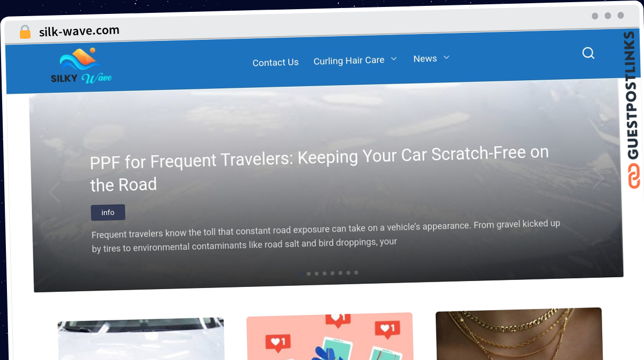Click the padlock icon beside the URL
This screenshot has width=644, height=360.
pyautogui.click(x=25, y=32)
